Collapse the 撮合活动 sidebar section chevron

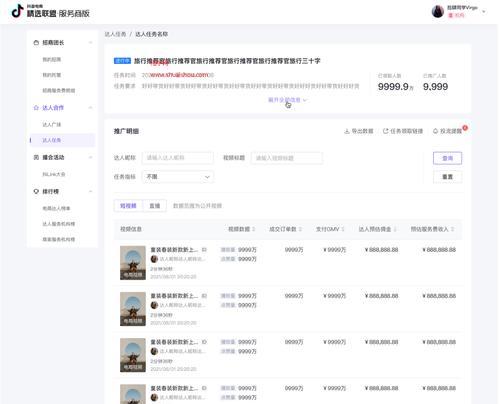pos(90,157)
